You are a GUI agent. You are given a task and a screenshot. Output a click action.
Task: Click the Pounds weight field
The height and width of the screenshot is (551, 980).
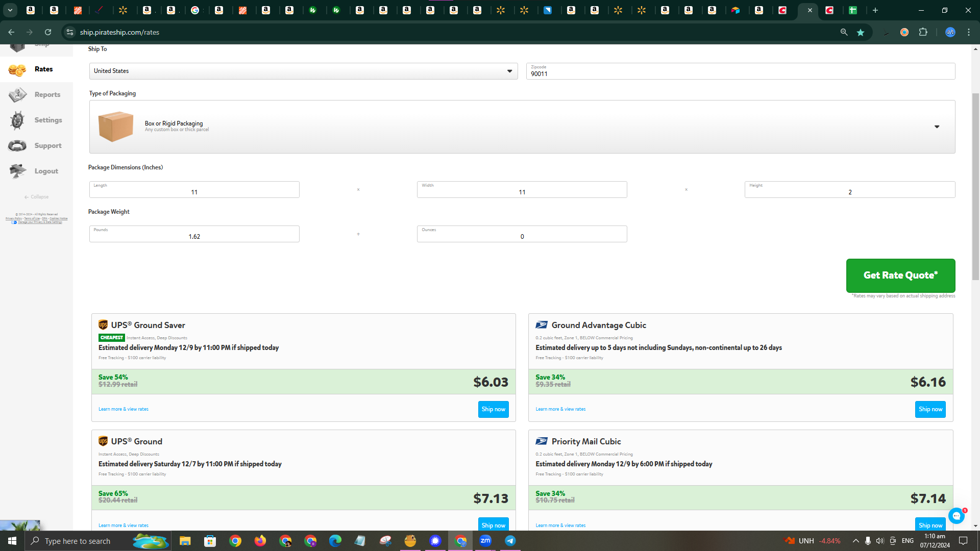coord(194,234)
